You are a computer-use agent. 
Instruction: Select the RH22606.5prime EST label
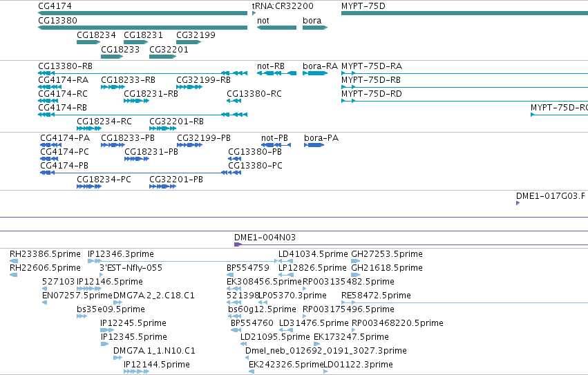45,268
